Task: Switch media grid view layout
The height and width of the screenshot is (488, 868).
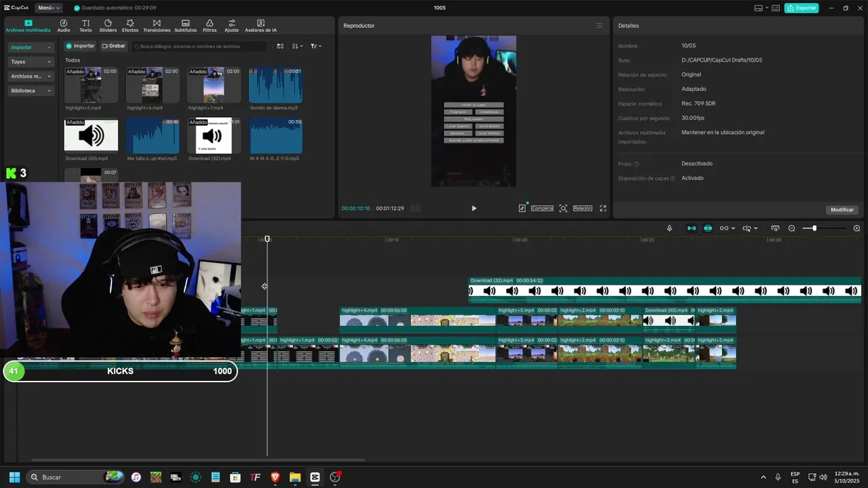Action: tap(280, 46)
